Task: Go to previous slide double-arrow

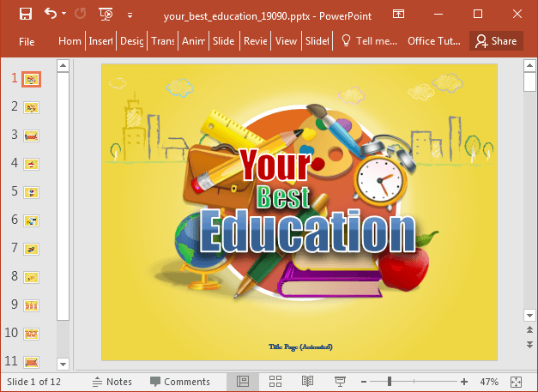Action: 529,330
